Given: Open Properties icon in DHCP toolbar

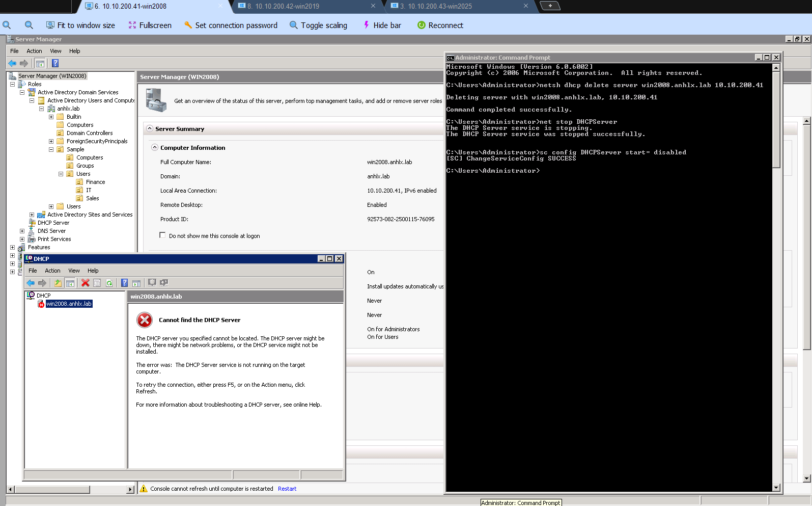Looking at the screenshot, I should 97,283.
